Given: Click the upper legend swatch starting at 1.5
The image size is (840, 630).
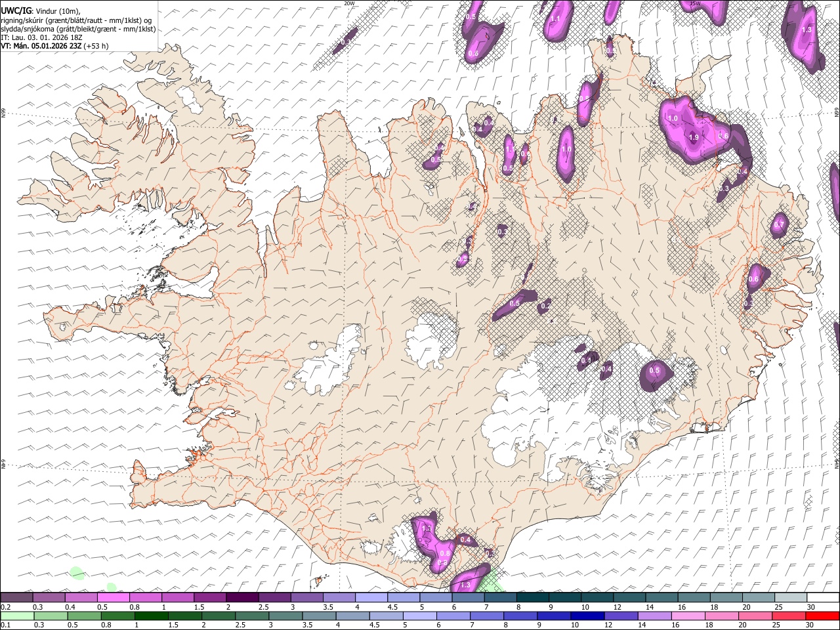Looking at the screenshot, I should (210, 598).
